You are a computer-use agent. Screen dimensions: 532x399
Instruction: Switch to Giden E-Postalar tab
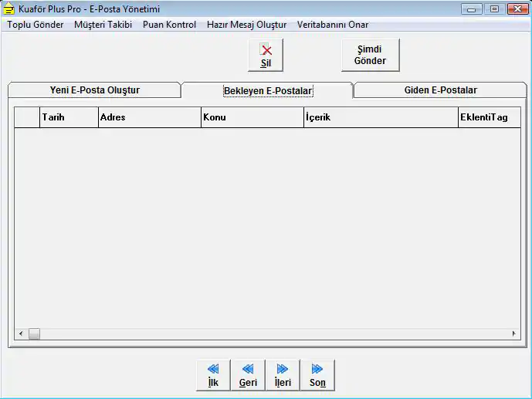[440, 90]
